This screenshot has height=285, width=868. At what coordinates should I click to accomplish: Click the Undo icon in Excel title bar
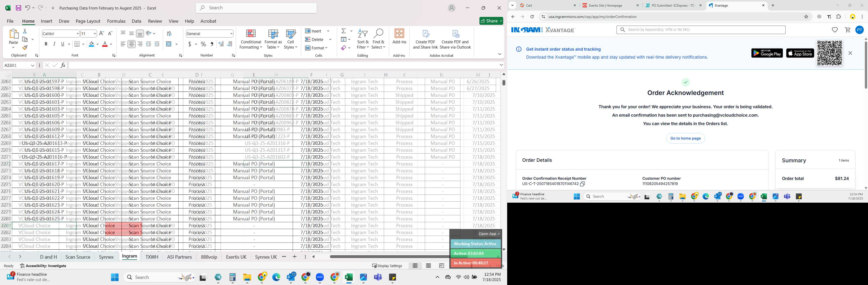coord(27,8)
